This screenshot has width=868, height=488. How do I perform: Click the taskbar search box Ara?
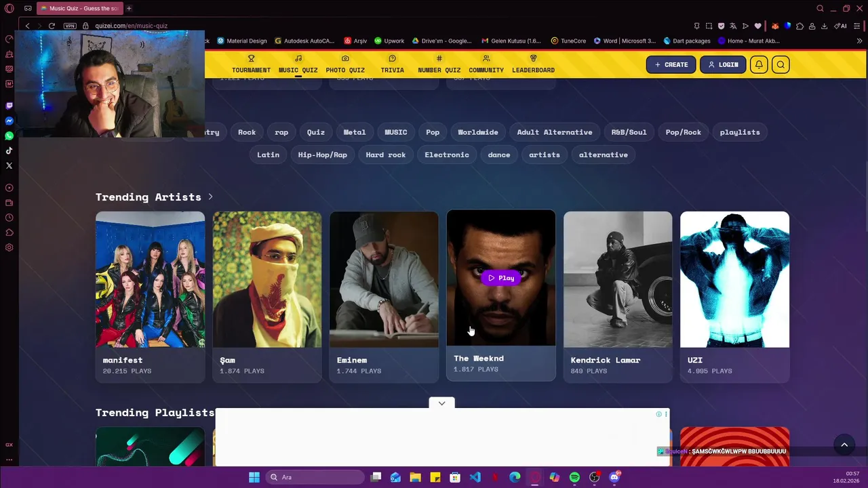(315, 477)
